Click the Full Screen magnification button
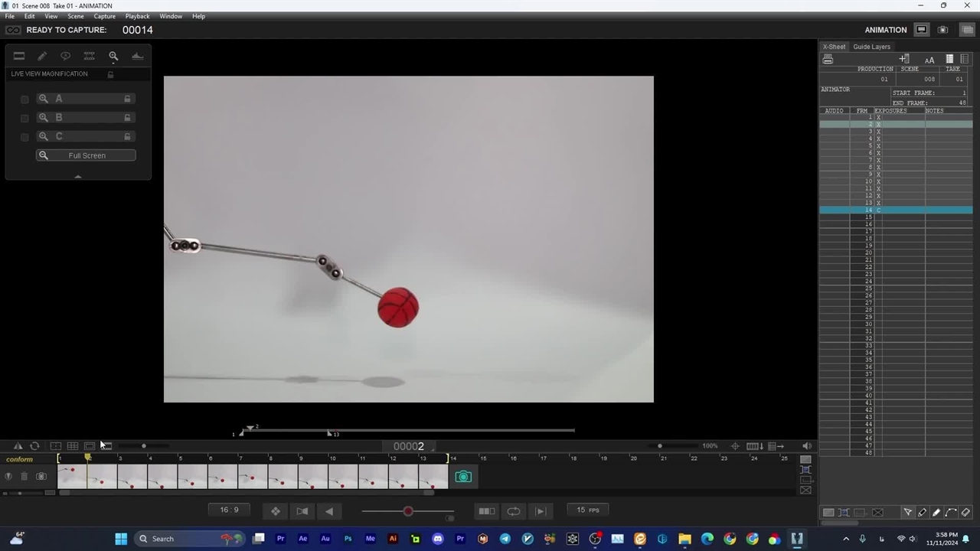This screenshot has height=551, width=980. pyautogui.click(x=86, y=155)
